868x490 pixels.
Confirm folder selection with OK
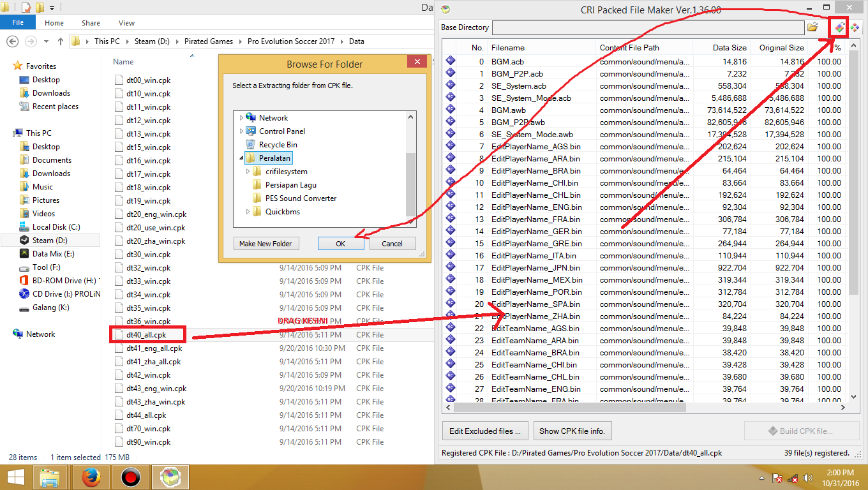(x=341, y=244)
